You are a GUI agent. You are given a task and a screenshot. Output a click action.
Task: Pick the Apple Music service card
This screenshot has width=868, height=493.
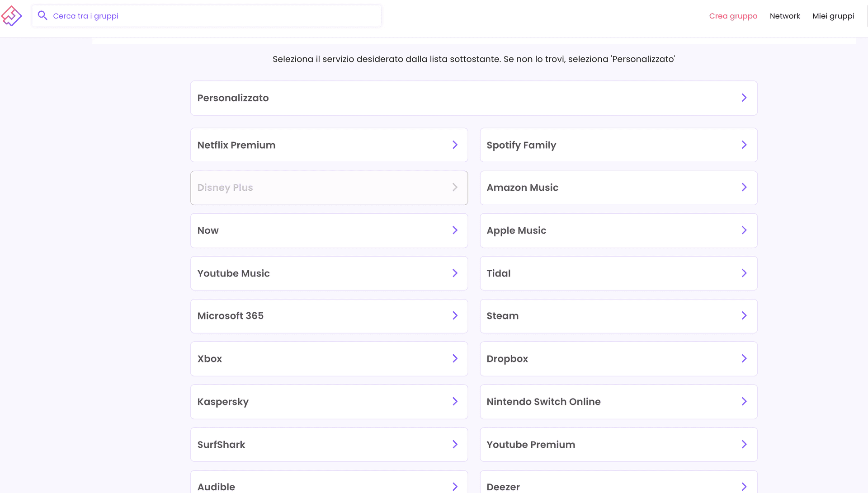(x=618, y=230)
